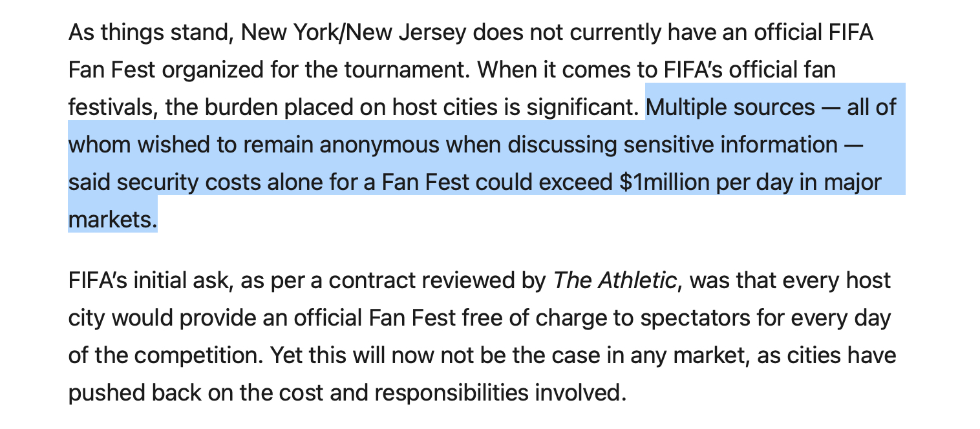Click the phrase "sensitive information"
The image size is (980, 429).
(730, 145)
